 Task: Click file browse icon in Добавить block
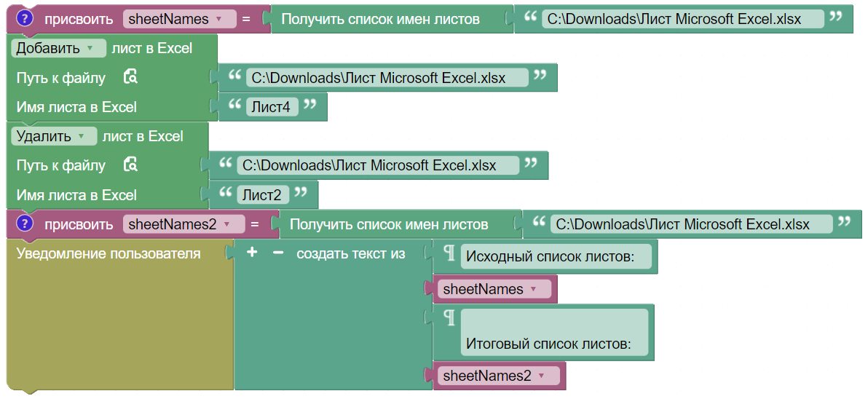[x=130, y=77]
